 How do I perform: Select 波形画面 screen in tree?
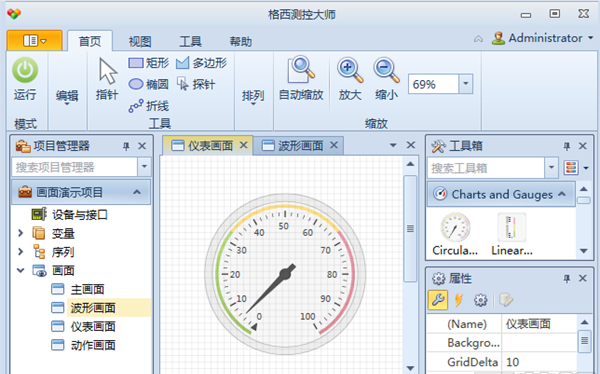tap(93, 307)
